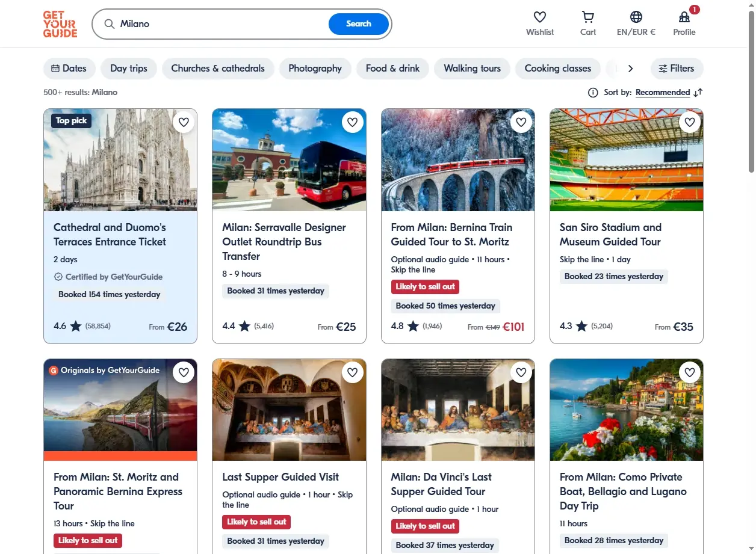This screenshot has height=554, width=756.
Task: Open the Profile icon
Action: [x=684, y=17]
